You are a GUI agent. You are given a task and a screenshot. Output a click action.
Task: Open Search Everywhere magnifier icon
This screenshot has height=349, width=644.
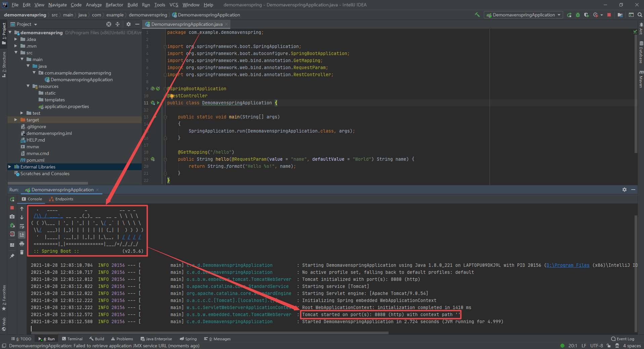point(640,15)
